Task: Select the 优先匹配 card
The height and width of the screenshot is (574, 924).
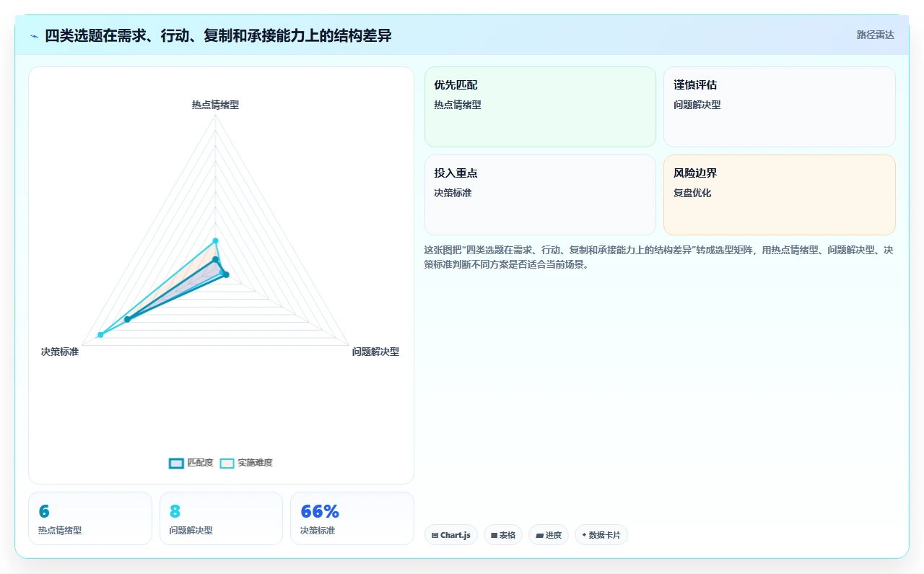Action: [540, 107]
